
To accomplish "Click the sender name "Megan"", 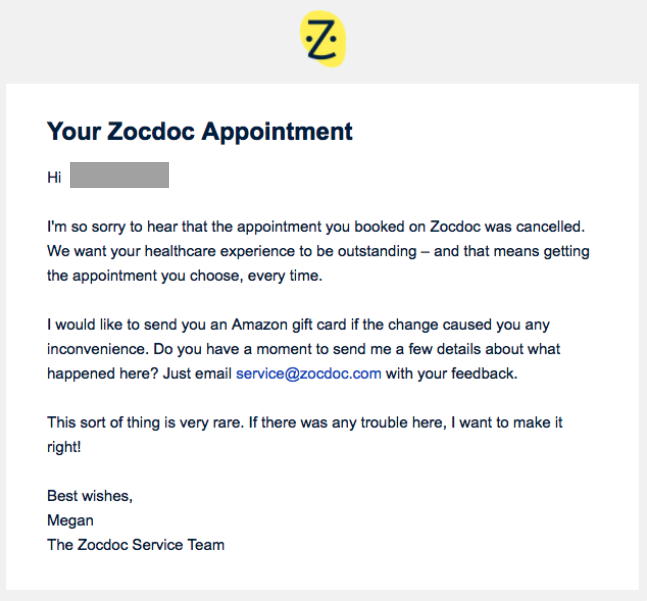I will pos(70,521).
